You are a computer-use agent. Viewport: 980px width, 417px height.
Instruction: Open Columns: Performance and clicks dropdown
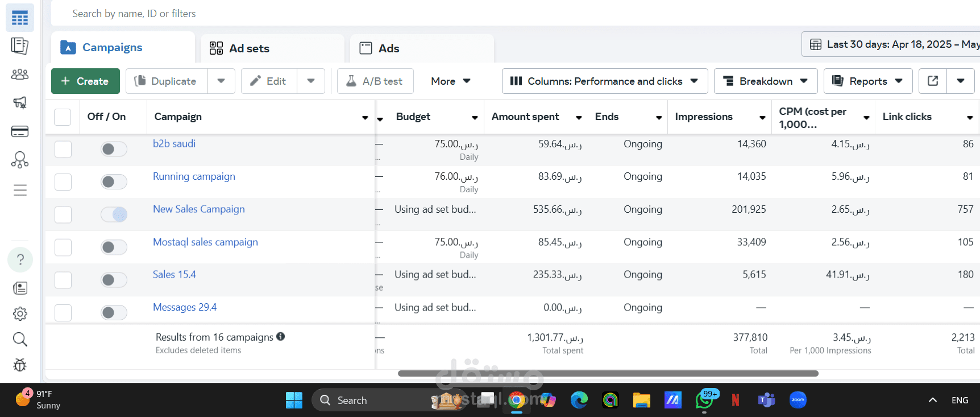(605, 81)
